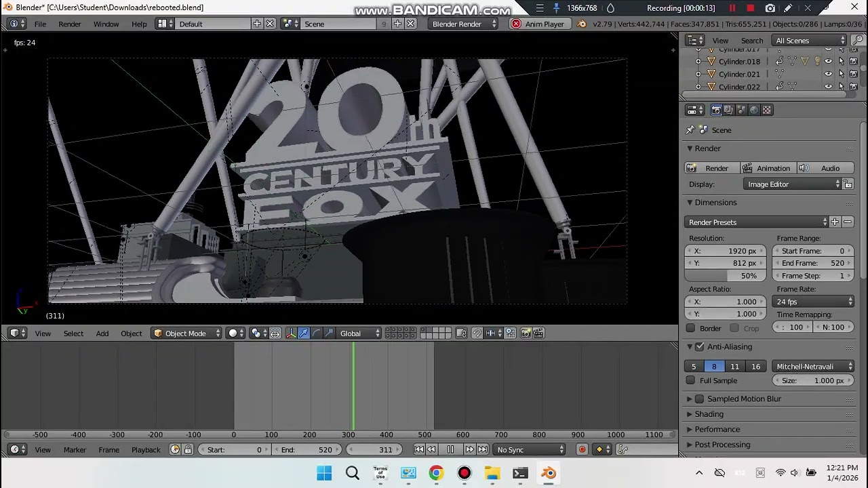This screenshot has width=868, height=488.
Task: Click the Render tab icon in Properties
Action: point(716,110)
